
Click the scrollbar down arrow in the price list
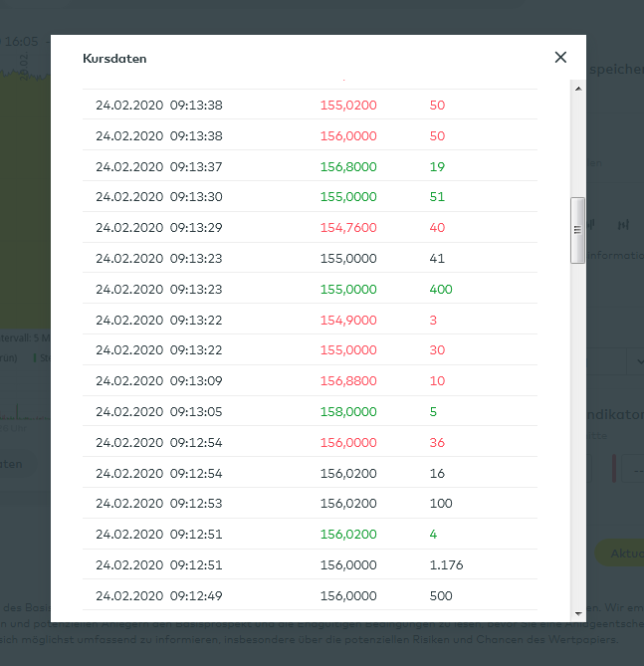click(x=577, y=614)
